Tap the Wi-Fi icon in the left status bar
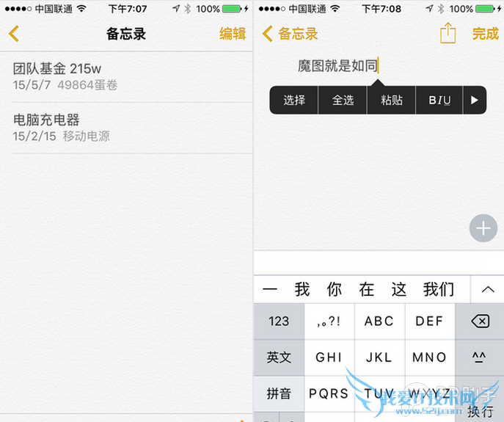The width and height of the screenshot is (504, 422). point(81,9)
